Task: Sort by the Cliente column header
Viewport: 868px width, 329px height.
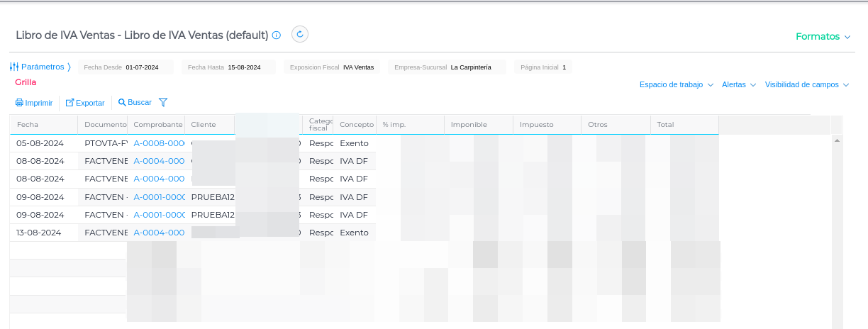Action: pyautogui.click(x=210, y=125)
